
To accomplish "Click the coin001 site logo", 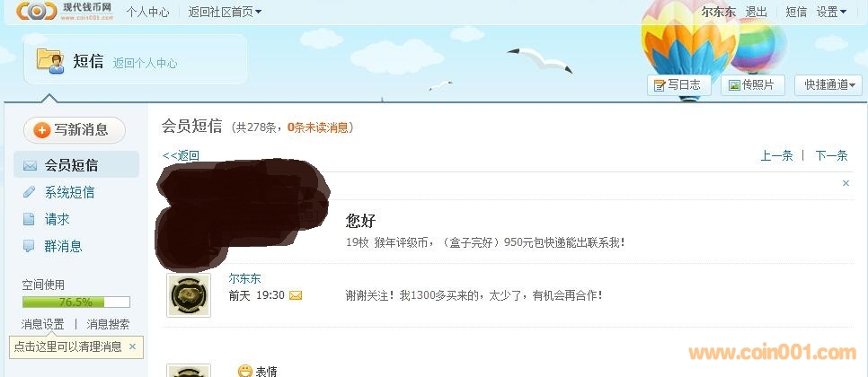I will pos(66,11).
